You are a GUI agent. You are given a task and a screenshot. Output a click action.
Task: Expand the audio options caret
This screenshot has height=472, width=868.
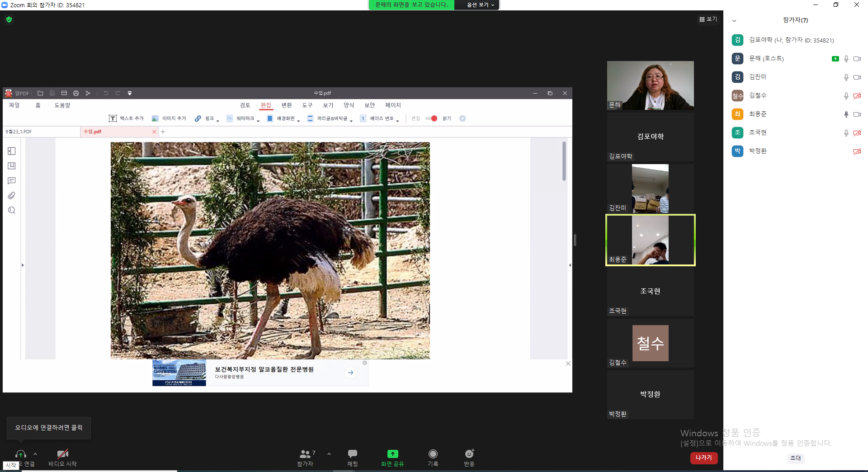35,454
